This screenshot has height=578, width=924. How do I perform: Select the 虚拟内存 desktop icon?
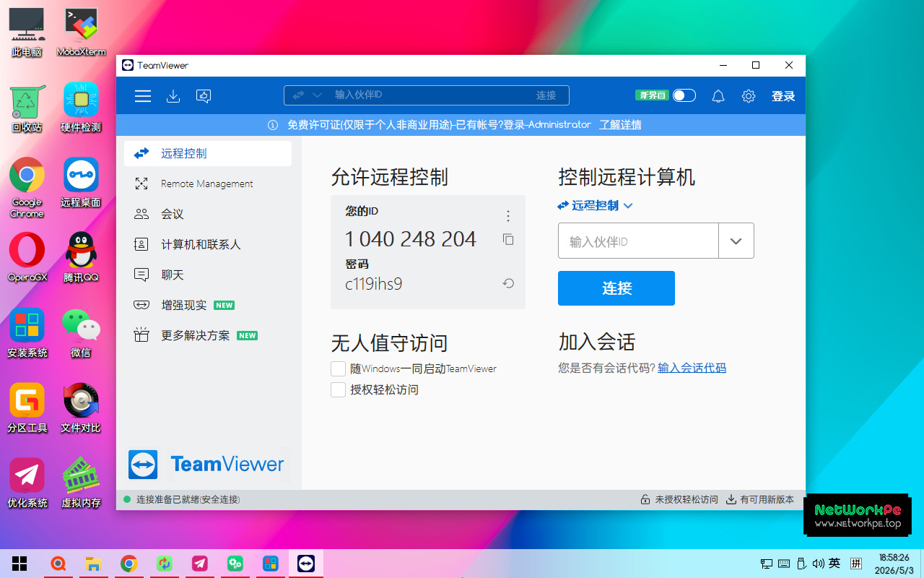coord(81,483)
